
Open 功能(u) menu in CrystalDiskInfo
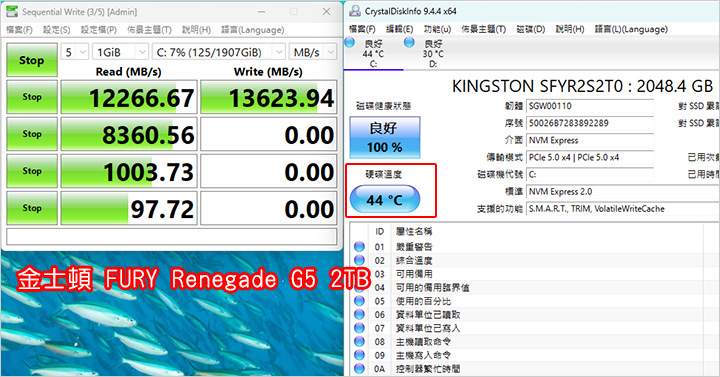[437, 29]
